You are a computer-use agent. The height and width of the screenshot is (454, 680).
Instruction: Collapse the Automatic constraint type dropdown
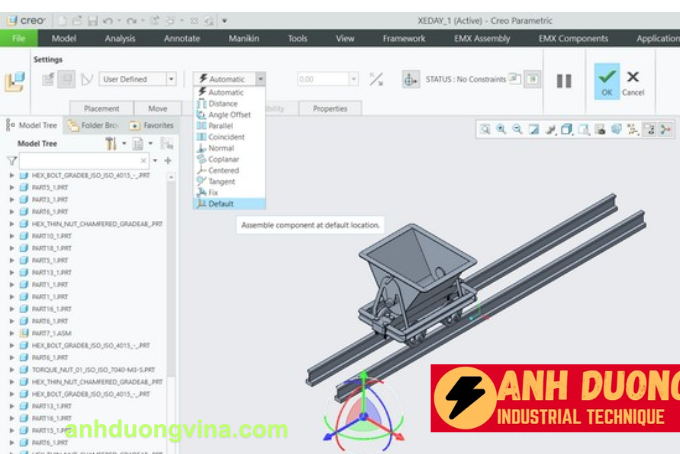click(x=261, y=79)
